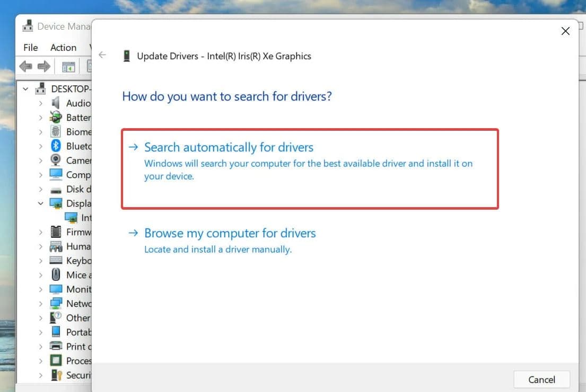
Task: Click the Cameras webcam icon
Action: [56, 160]
